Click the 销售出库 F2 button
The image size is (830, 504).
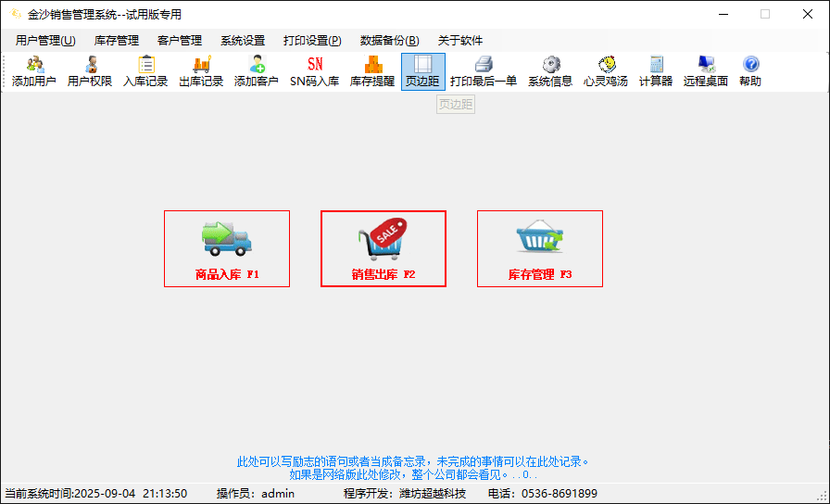click(384, 248)
